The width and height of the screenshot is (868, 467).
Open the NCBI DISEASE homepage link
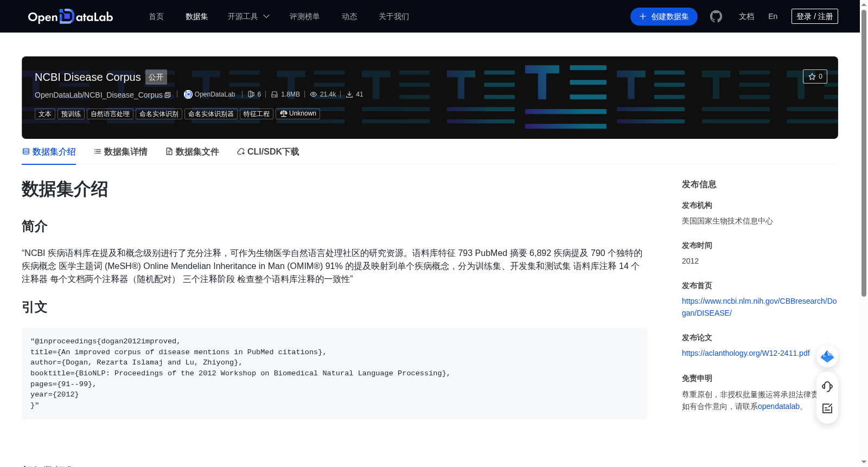759,307
